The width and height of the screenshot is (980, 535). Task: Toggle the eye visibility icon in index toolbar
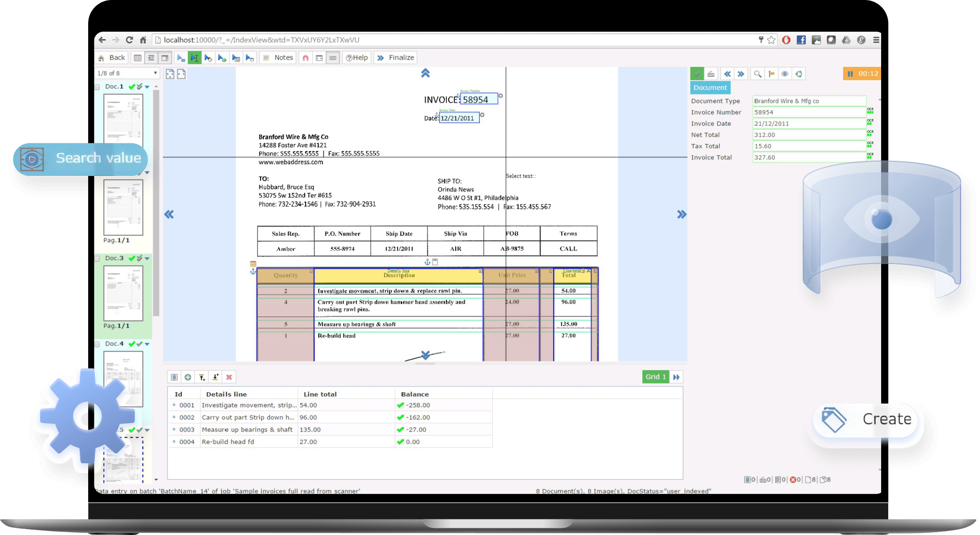pos(785,74)
